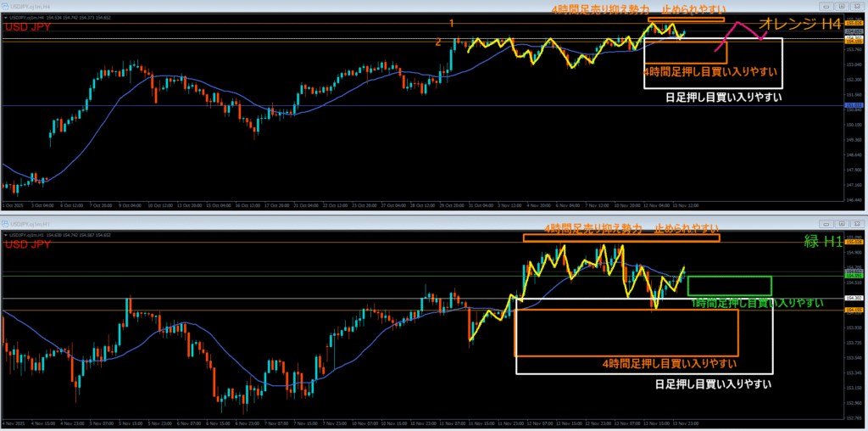Select 4時間足押し目買い入りやすい text in H1 chart
This screenshot has height=431, width=868.
click(x=670, y=364)
